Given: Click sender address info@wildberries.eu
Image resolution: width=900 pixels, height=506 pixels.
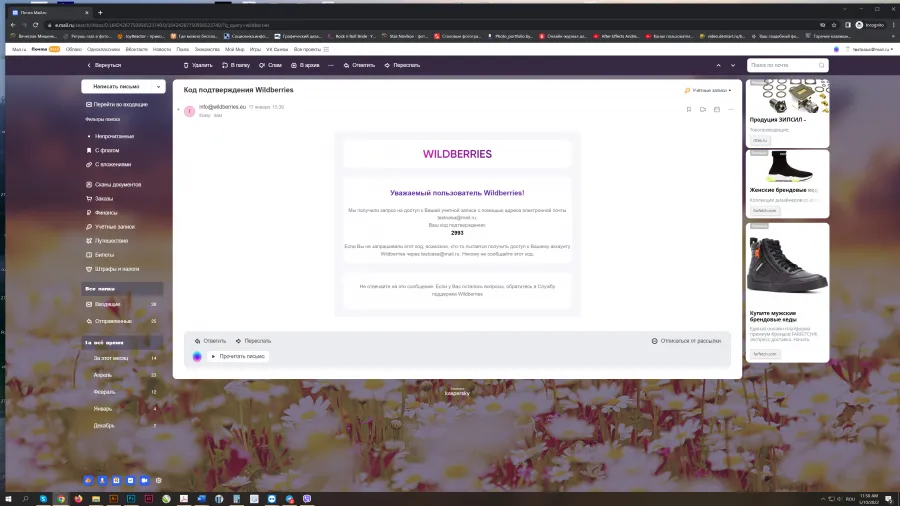Looking at the screenshot, I should [222, 107].
